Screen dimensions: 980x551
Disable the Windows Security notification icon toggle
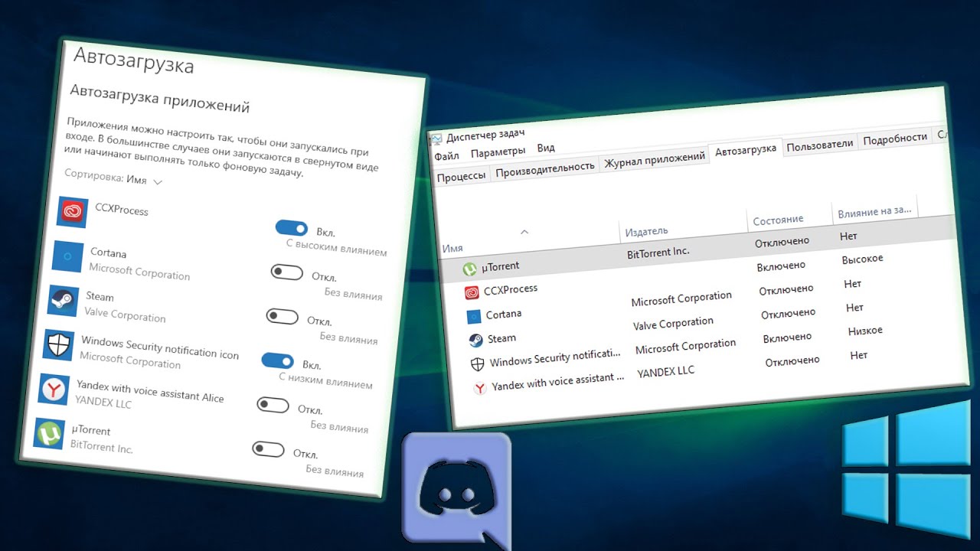(x=277, y=360)
